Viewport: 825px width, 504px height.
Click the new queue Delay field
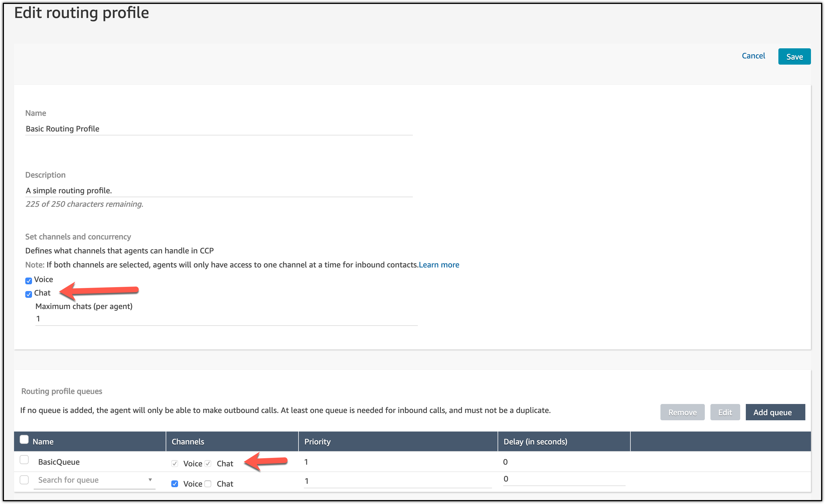point(564,479)
